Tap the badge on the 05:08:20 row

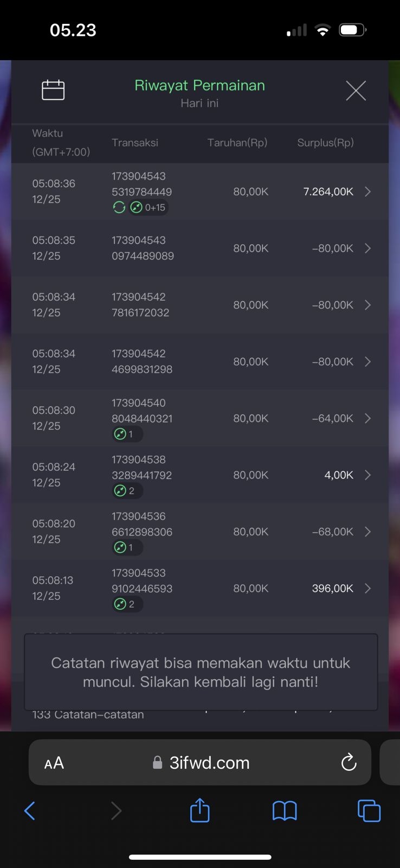tap(127, 547)
